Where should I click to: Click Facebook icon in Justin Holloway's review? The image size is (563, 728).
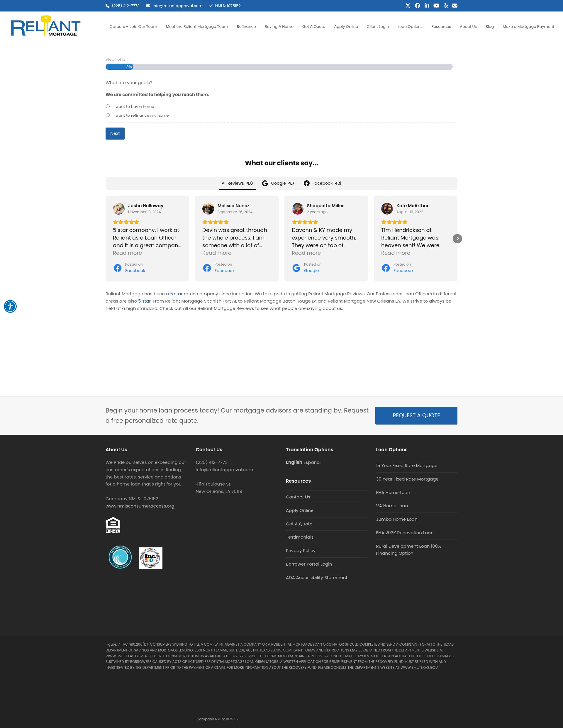click(117, 268)
